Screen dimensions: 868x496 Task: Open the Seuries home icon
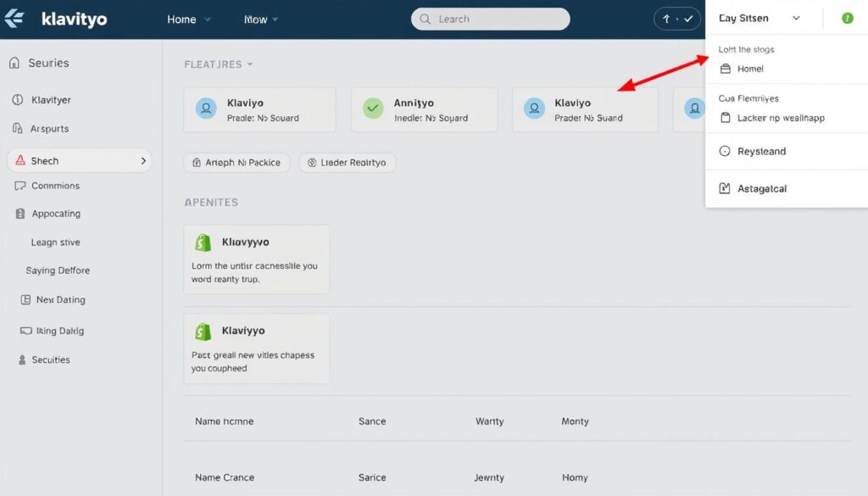14,63
